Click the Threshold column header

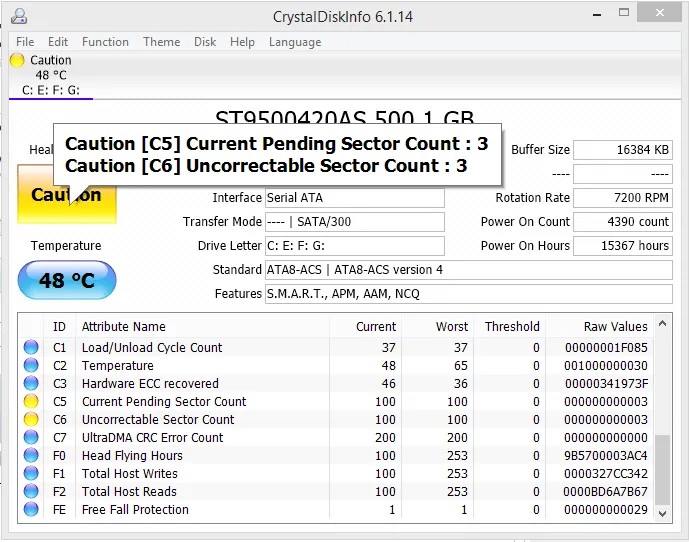coord(510,326)
